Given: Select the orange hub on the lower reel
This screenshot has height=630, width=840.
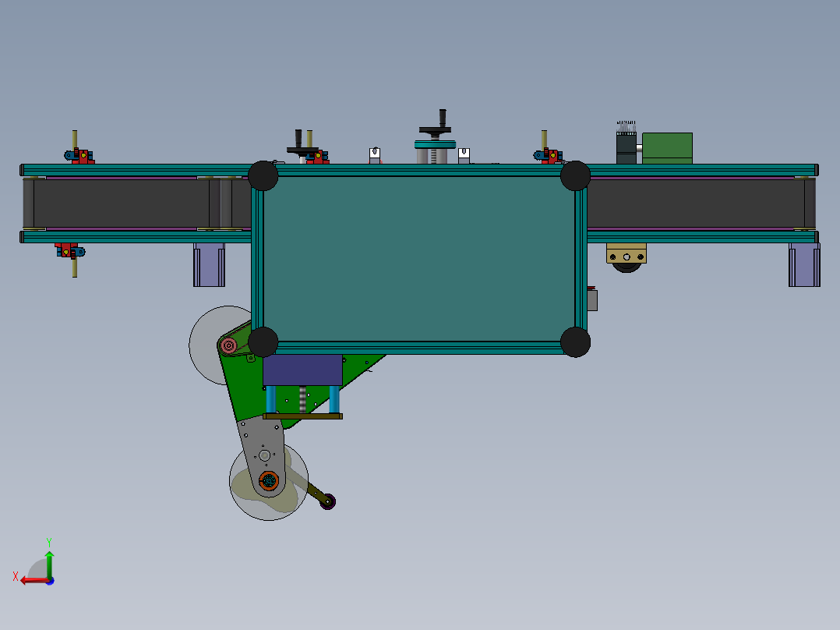Looking at the screenshot, I should coord(269,481).
